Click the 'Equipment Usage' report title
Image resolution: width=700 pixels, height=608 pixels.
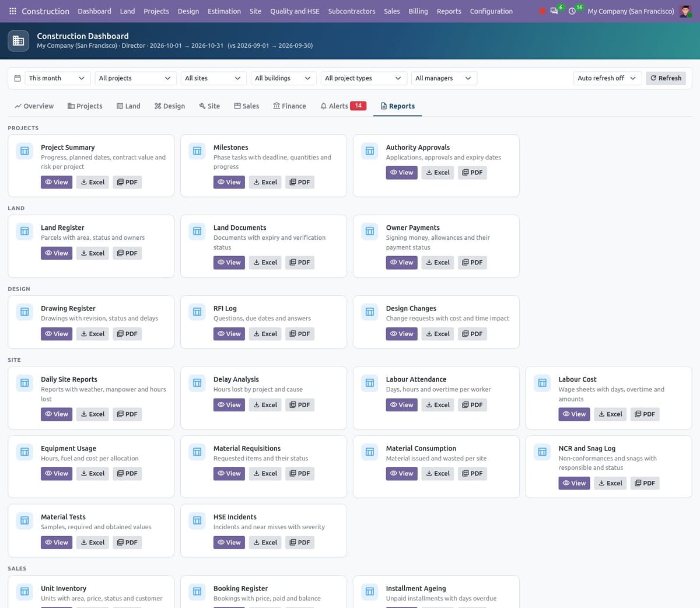(68, 448)
